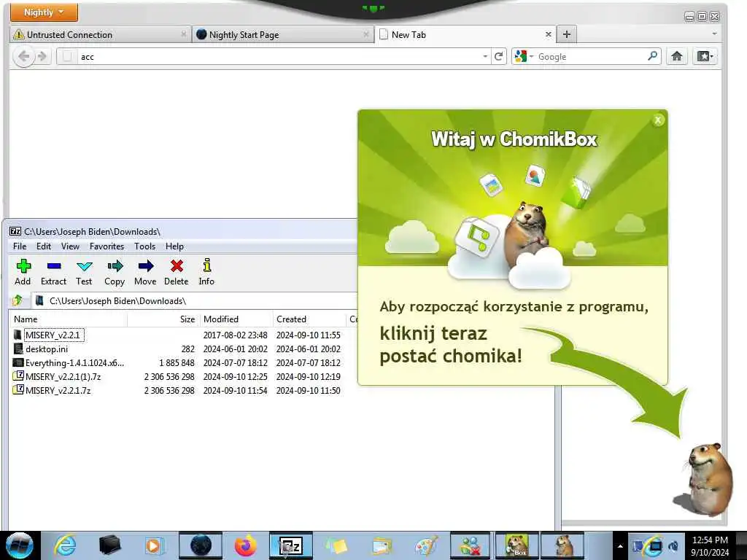This screenshot has width=747, height=560.
Task: Click the red Delete icon in 7-Zip
Action: coord(177,272)
